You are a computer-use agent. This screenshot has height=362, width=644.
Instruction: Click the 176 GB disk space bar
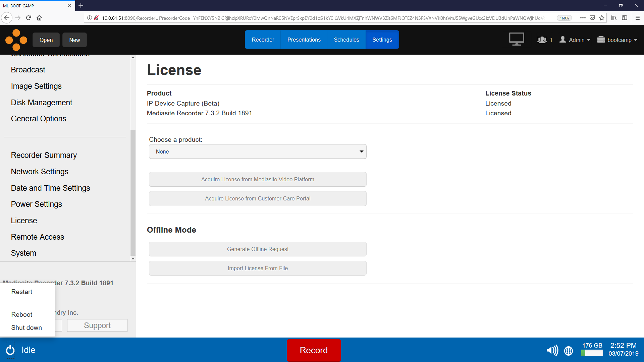pos(592,353)
